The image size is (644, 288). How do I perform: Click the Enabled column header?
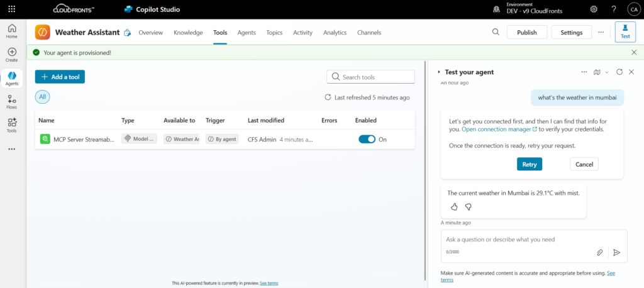click(366, 120)
